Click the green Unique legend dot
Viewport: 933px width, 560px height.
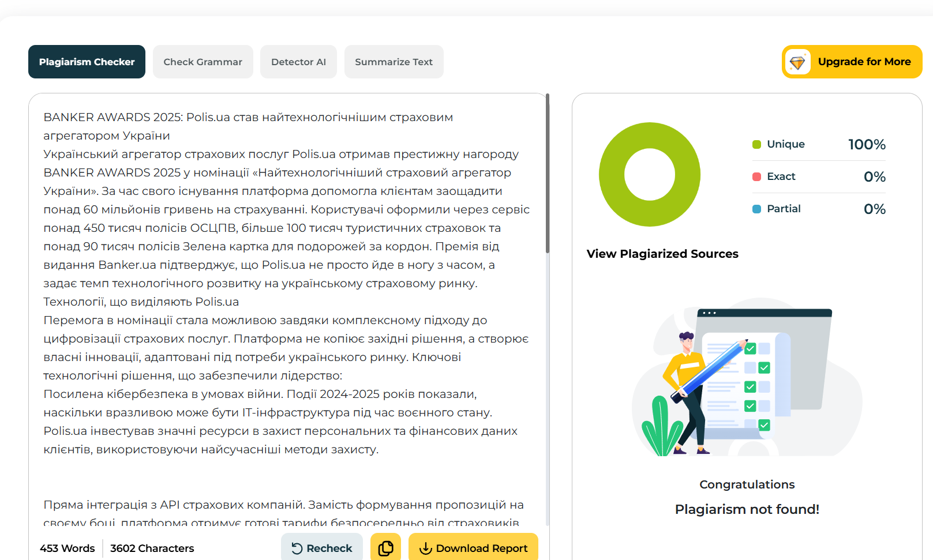[756, 144]
